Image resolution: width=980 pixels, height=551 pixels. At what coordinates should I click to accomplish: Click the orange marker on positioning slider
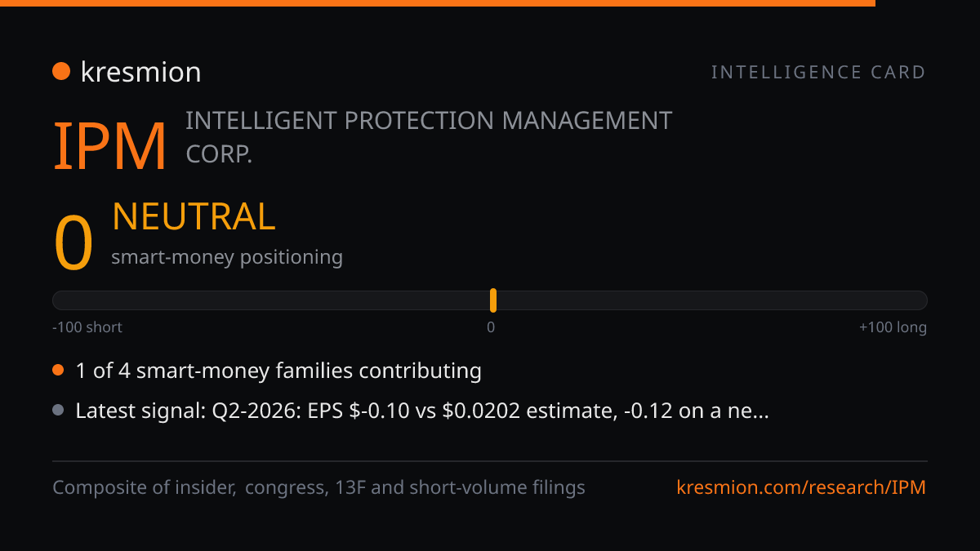pyautogui.click(x=493, y=300)
